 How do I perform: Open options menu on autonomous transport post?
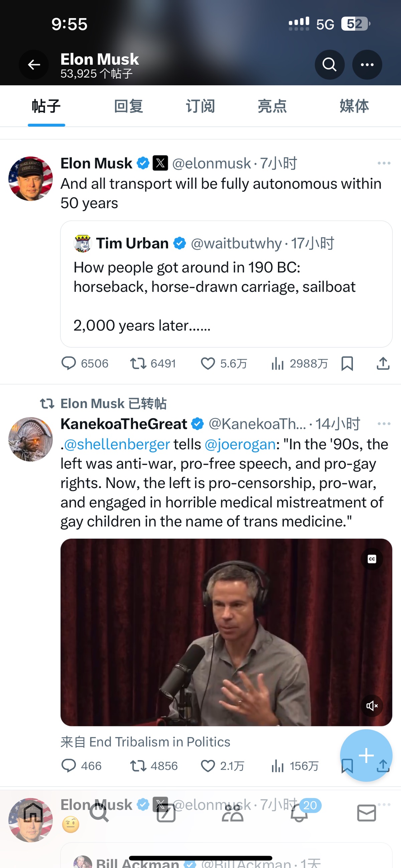[x=384, y=163]
